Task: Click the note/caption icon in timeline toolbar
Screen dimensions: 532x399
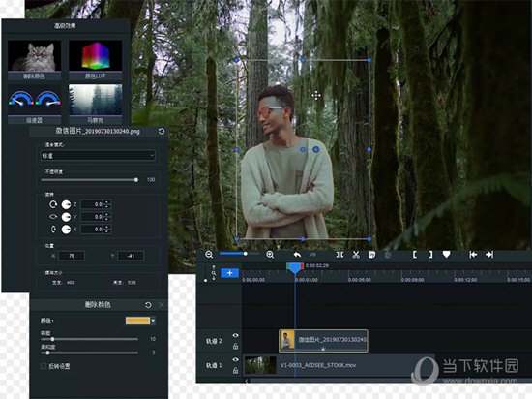Action: (x=371, y=255)
